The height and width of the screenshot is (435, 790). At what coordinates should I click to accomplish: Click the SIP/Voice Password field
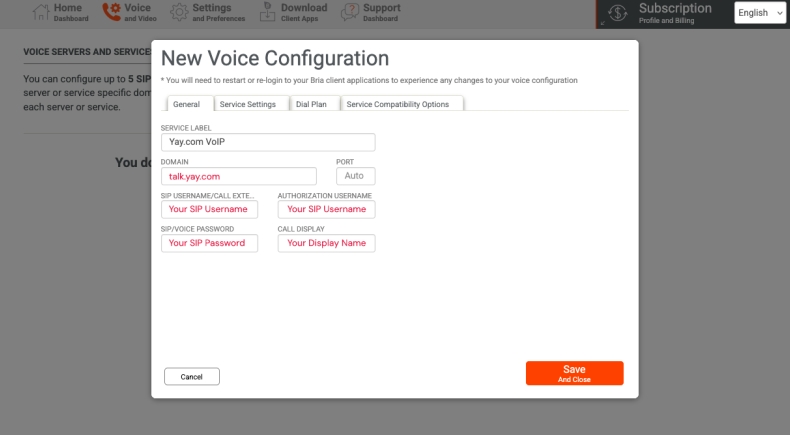click(x=209, y=243)
